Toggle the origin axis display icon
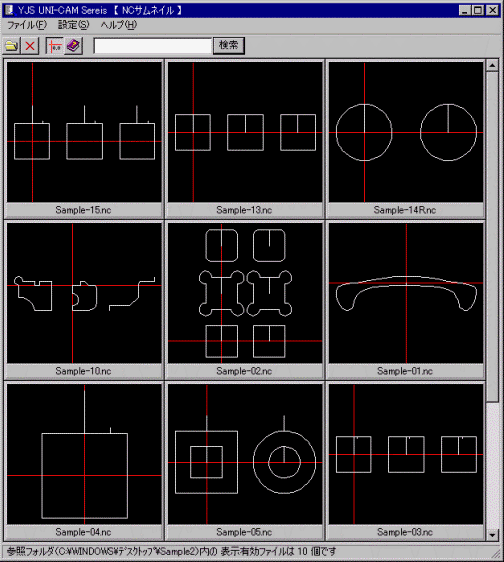504x562 pixels. 54,46
